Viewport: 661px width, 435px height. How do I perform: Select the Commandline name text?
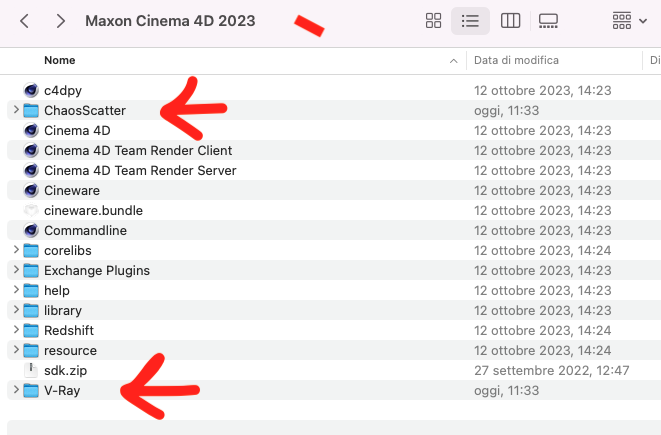click(85, 231)
